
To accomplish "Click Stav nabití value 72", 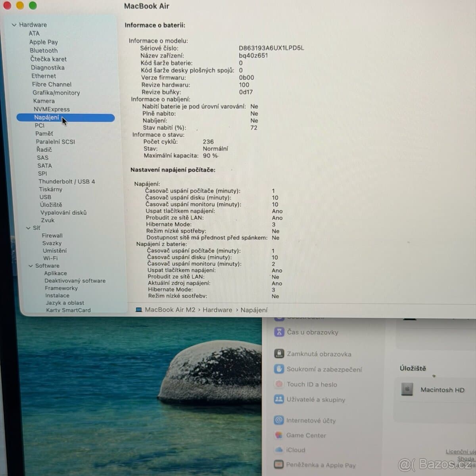I will [x=254, y=128].
